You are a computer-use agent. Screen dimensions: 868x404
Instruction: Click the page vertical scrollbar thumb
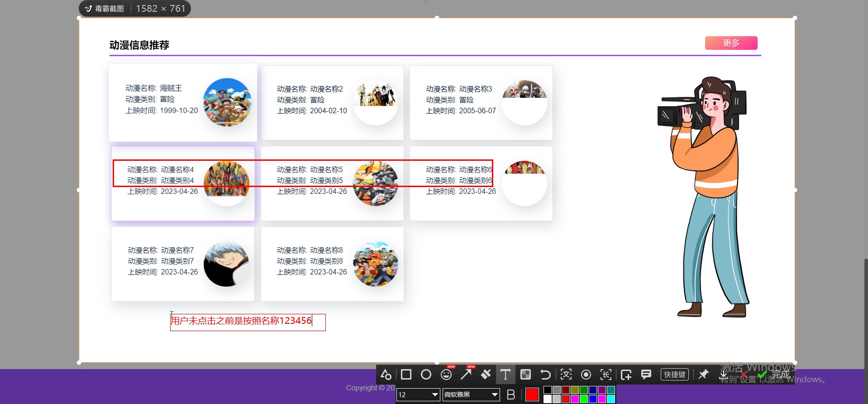(x=866, y=331)
